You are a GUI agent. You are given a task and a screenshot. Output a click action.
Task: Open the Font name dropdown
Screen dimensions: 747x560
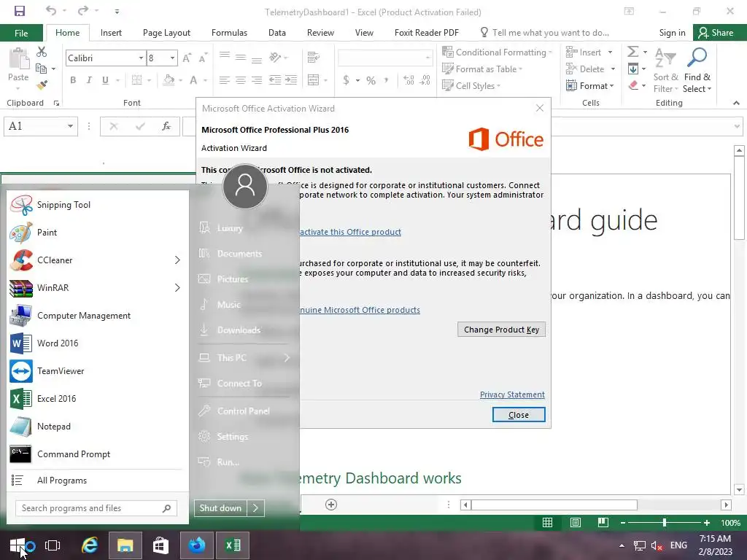coord(141,58)
